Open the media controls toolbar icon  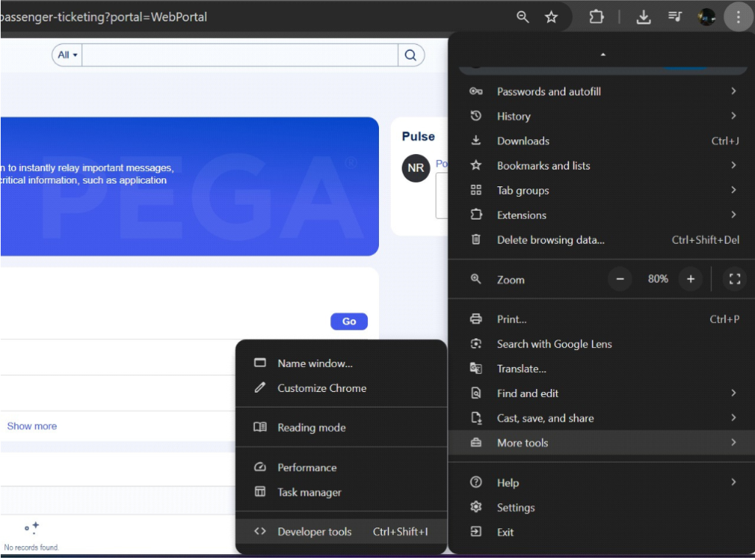coord(675,17)
